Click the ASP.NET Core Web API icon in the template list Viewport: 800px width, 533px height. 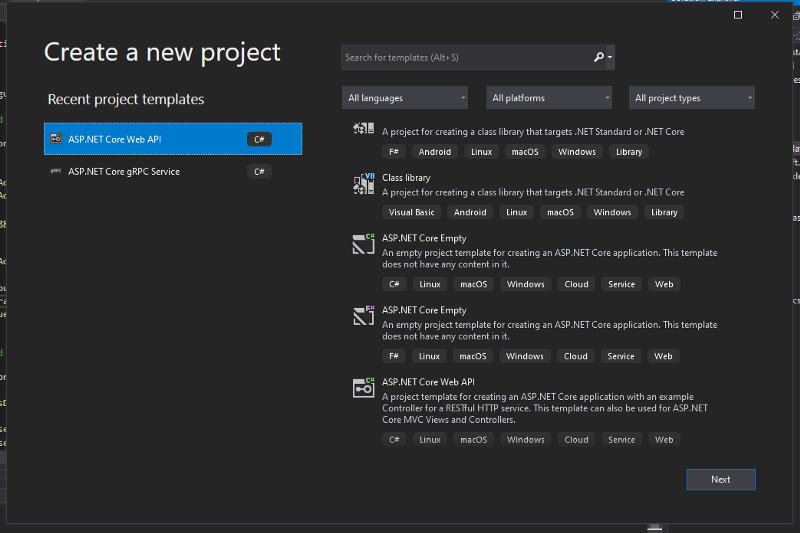(363, 388)
